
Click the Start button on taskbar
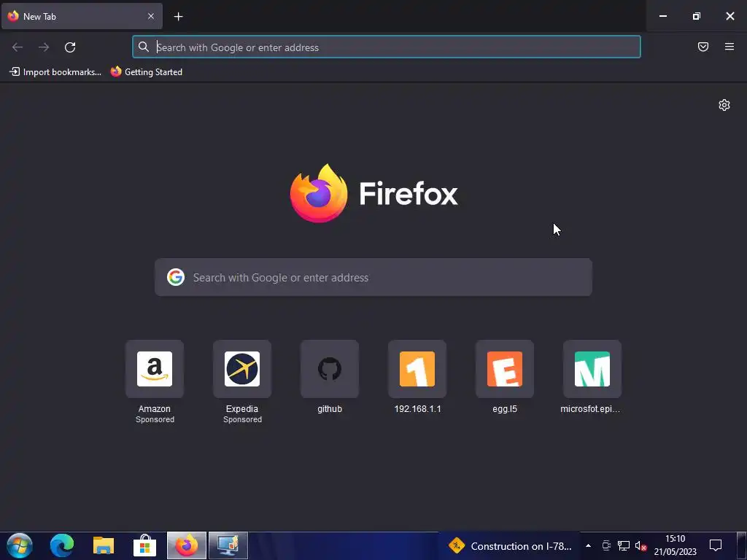click(x=20, y=545)
